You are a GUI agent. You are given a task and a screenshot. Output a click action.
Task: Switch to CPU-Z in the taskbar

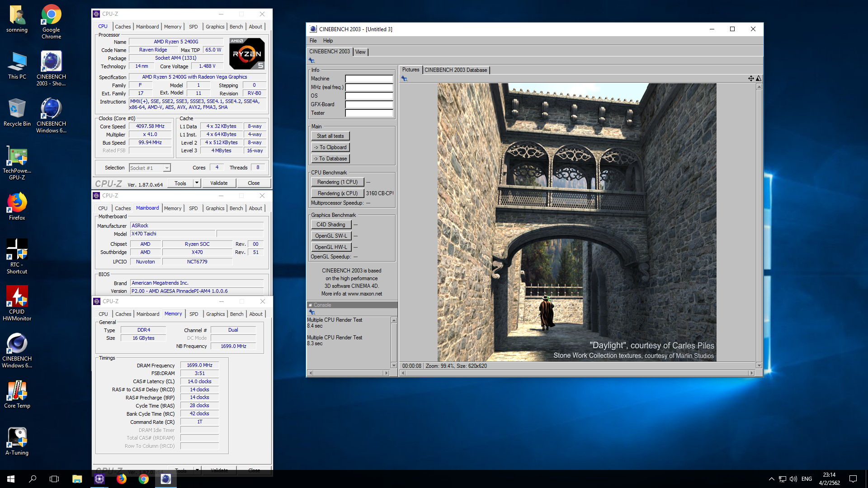(x=99, y=479)
